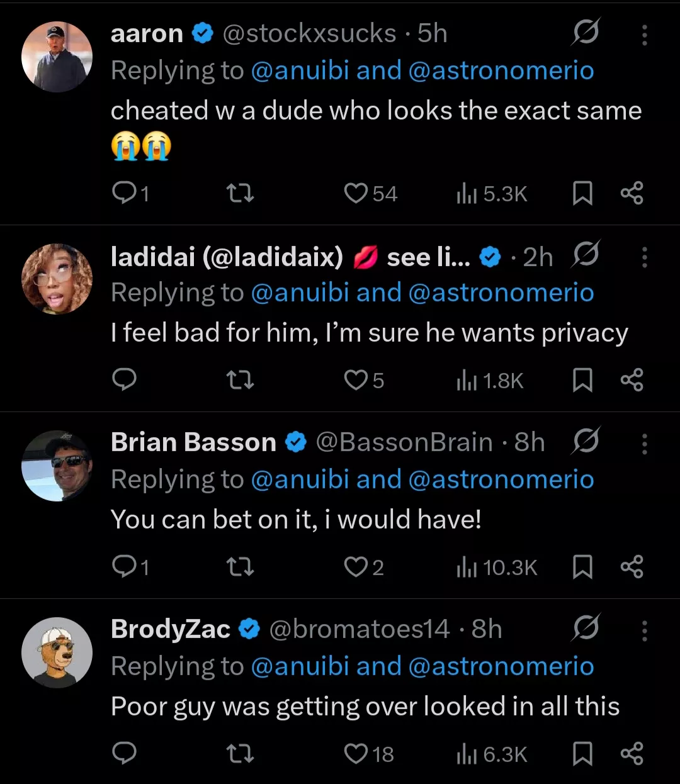Bookmark BrodyZac's tweet
Image resolution: width=680 pixels, height=784 pixels.
(582, 753)
